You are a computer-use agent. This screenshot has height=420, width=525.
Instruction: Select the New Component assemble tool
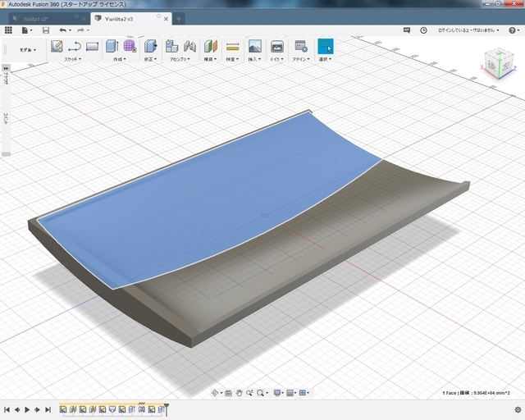point(171,46)
